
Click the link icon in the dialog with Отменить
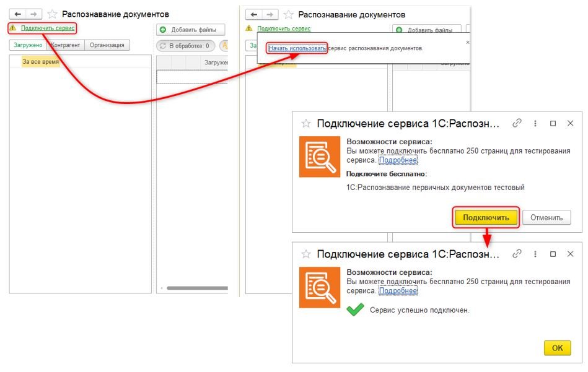(x=517, y=123)
